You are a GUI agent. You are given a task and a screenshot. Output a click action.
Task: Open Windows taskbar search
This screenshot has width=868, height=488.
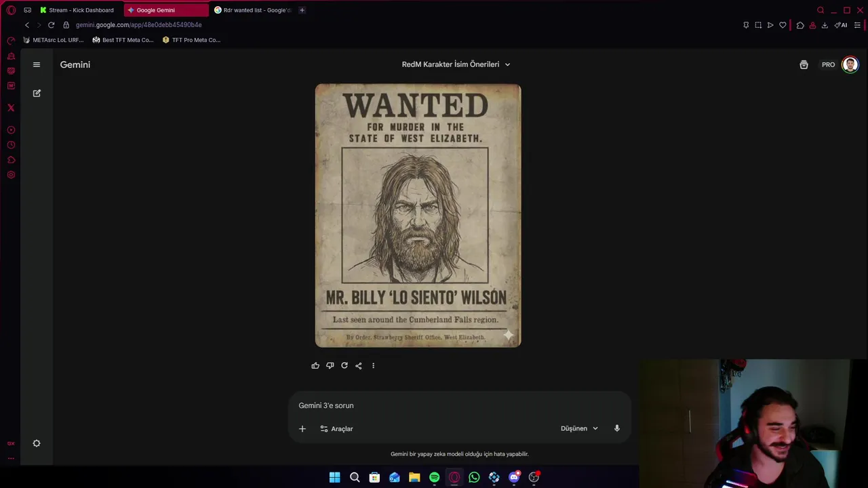pos(355,477)
